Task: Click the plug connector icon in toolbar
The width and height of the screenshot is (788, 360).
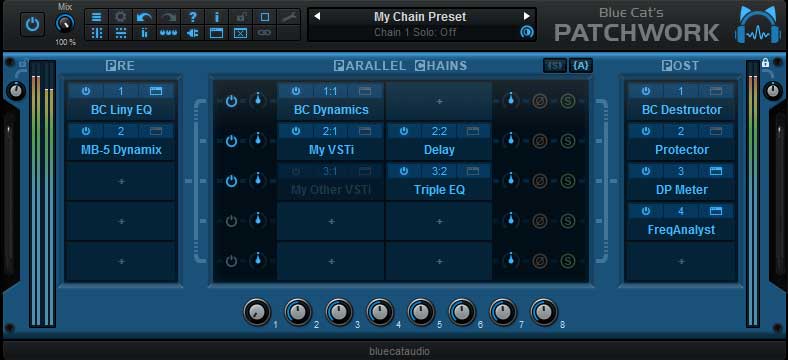Action: [x=192, y=33]
